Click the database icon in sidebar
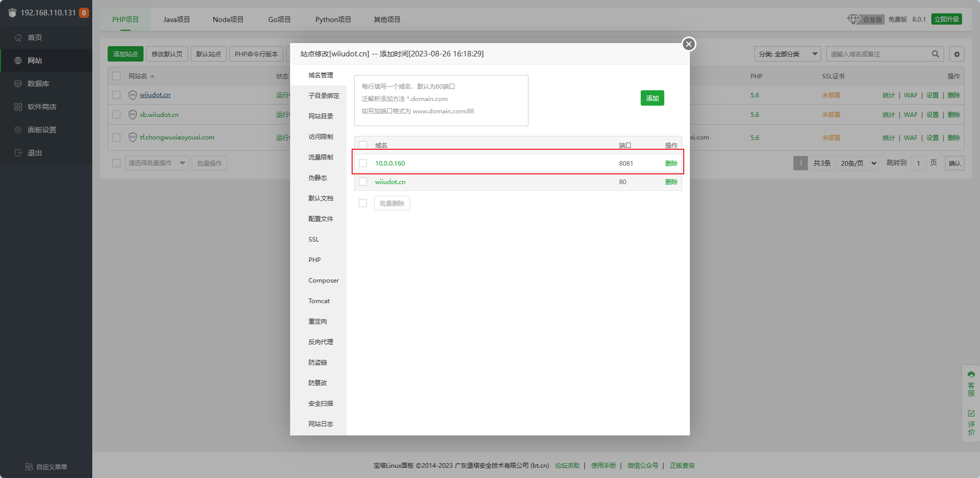 click(x=18, y=84)
